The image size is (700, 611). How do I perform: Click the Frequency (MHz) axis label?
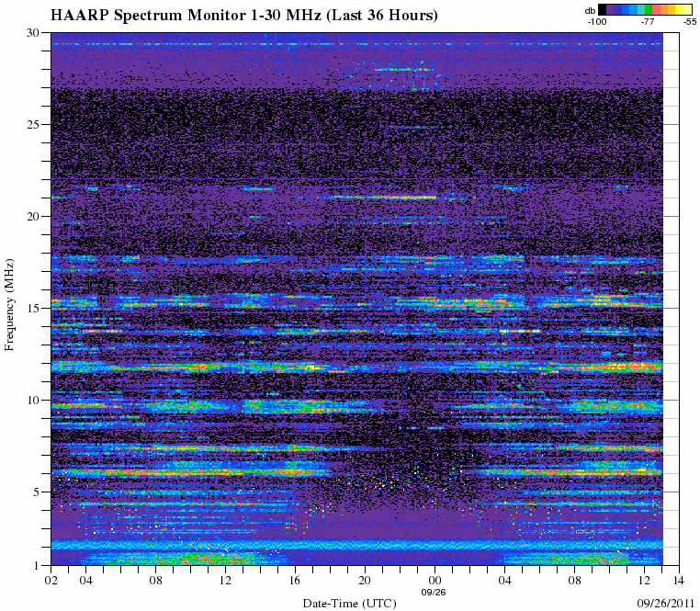[9, 305]
